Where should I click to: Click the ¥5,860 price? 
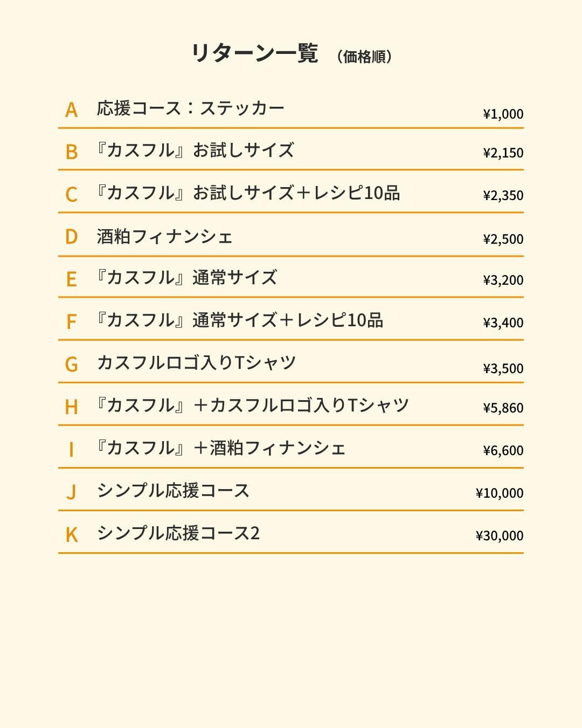click(503, 408)
